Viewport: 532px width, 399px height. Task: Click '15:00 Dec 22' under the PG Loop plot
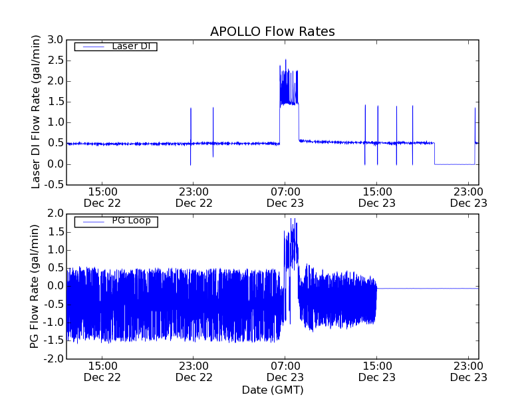(x=102, y=372)
